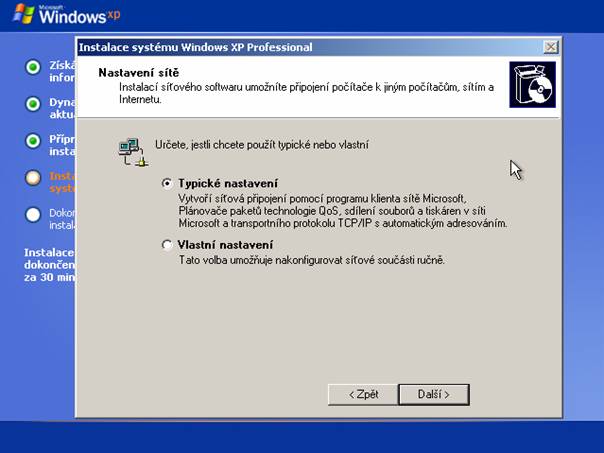
Task: Click the text Tato volba umožňuje nakonfigurovat
Action: (x=312, y=260)
